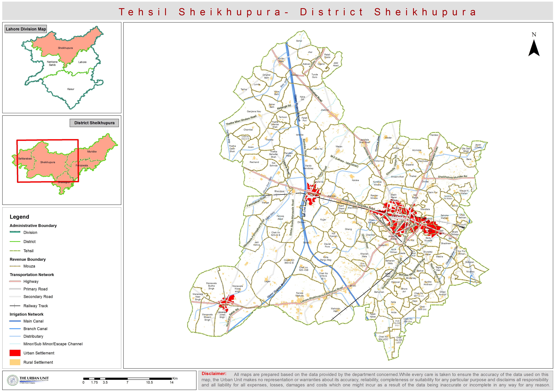Click the Lahore Division Map label
This screenshot has height=392, width=555.
(26, 29)
